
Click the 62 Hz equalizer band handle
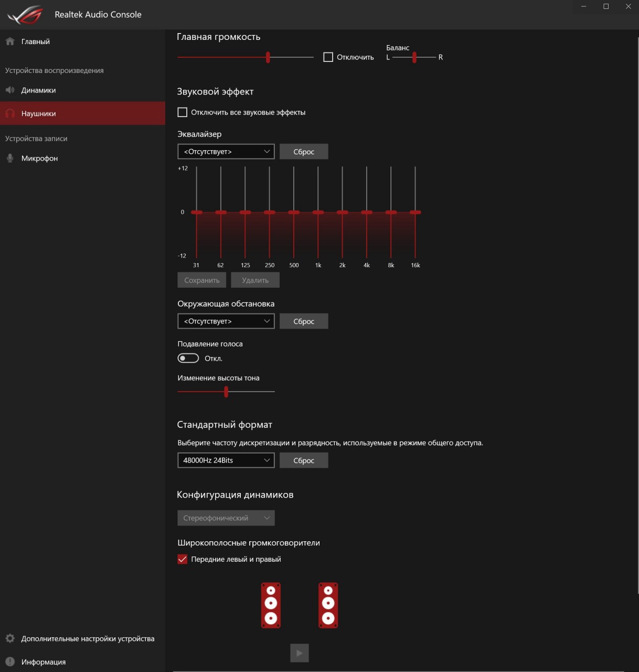pos(221,212)
